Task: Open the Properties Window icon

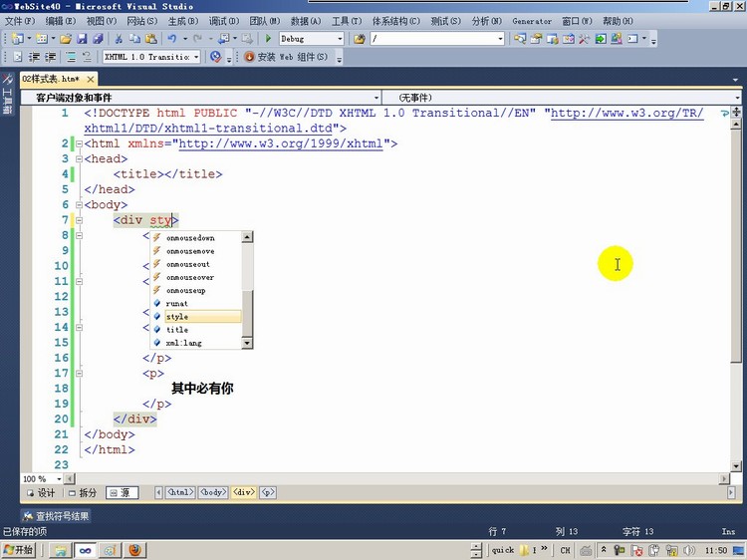Action: pos(536,39)
